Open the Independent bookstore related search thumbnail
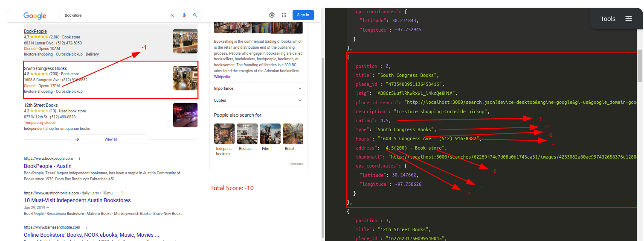The image size is (644, 241). (224, 134)
